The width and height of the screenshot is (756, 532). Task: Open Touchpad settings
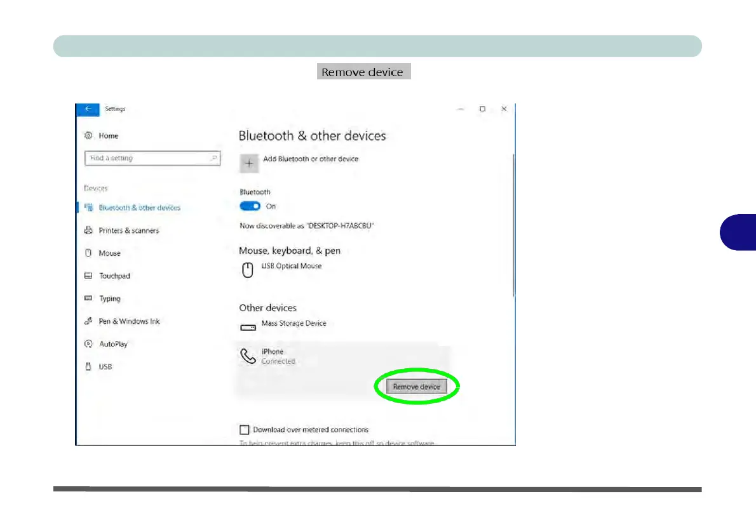click(114, 276)
